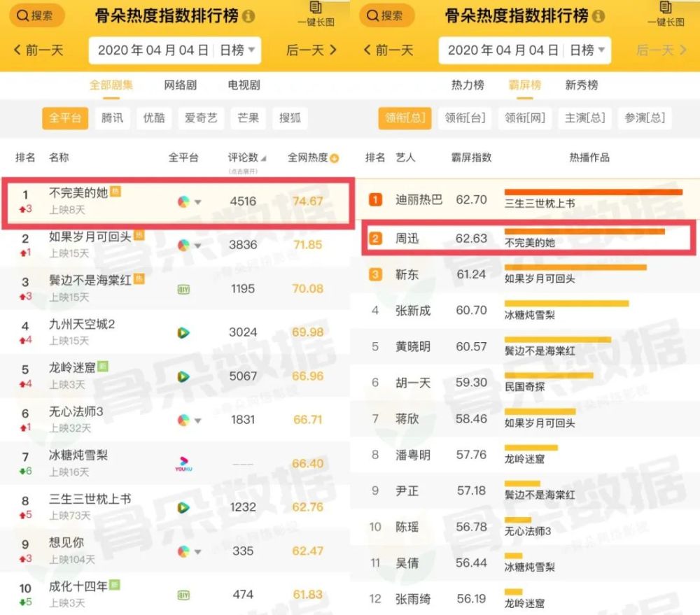Switch to the 霸屏榜 tab

524,85
